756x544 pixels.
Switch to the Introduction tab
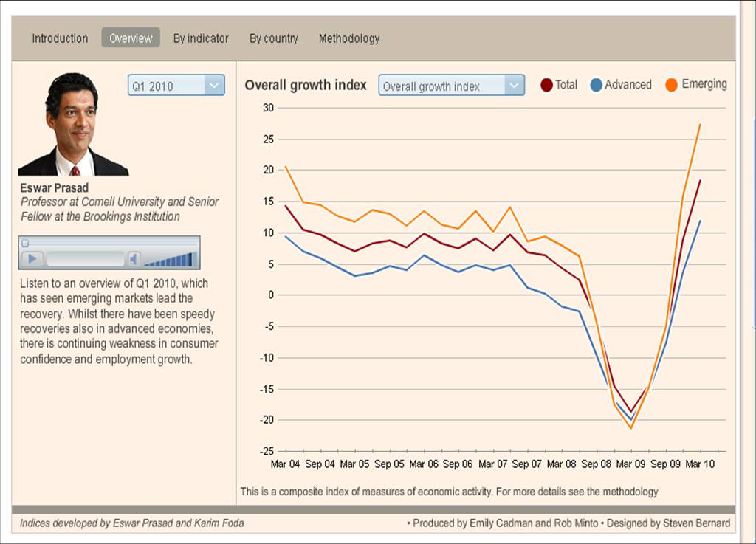tap(60, 38)
